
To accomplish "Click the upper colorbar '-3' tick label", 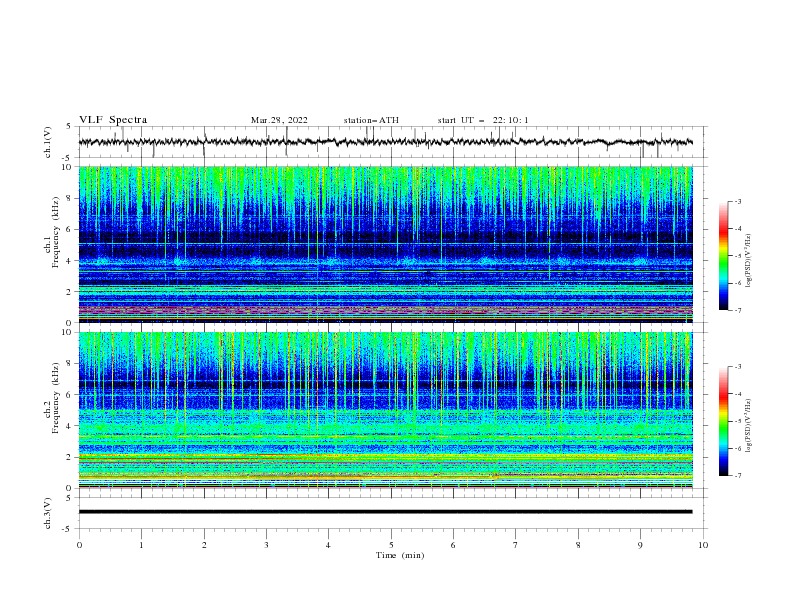I will (737, 201).
